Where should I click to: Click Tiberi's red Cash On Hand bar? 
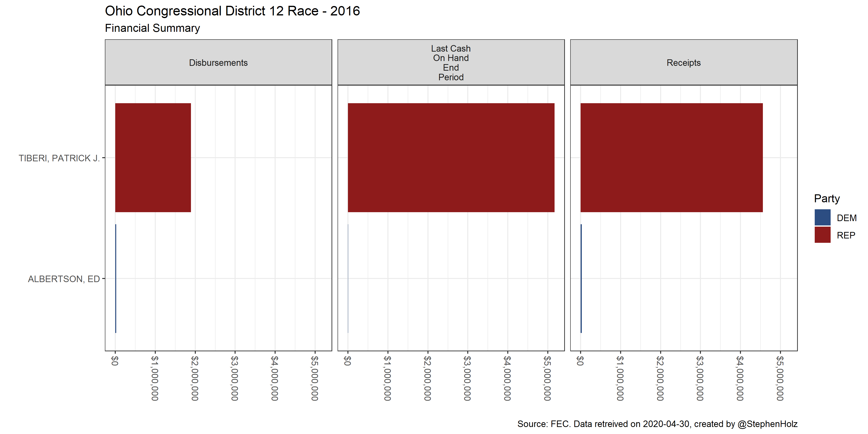[x=451, y=157]
